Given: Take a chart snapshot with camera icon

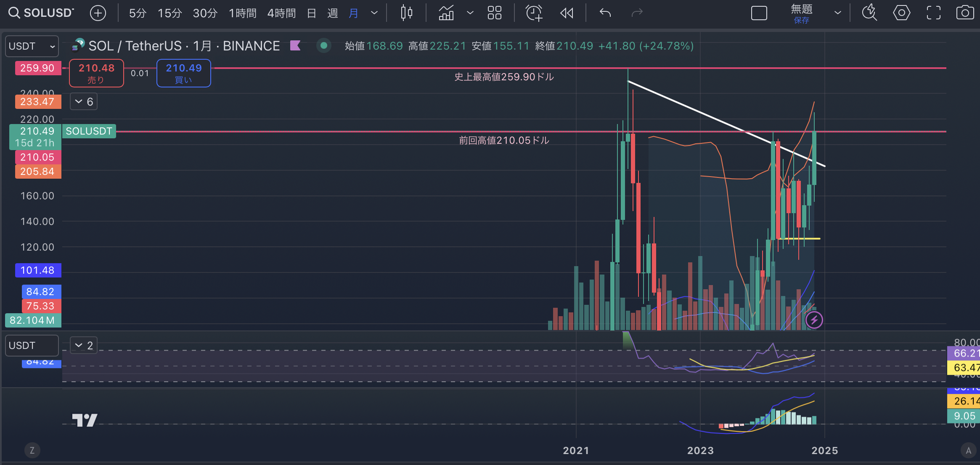Looking at the screenshot, I should point(965,13).
